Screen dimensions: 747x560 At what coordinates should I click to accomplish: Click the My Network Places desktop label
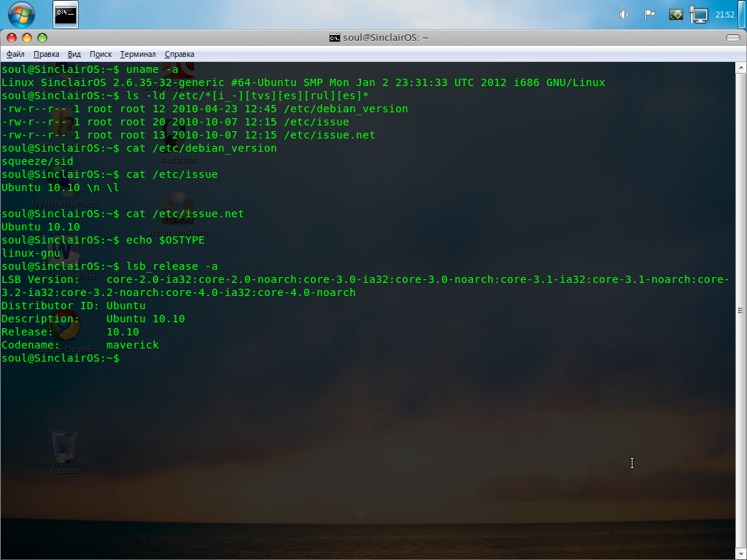coord(65,204)
